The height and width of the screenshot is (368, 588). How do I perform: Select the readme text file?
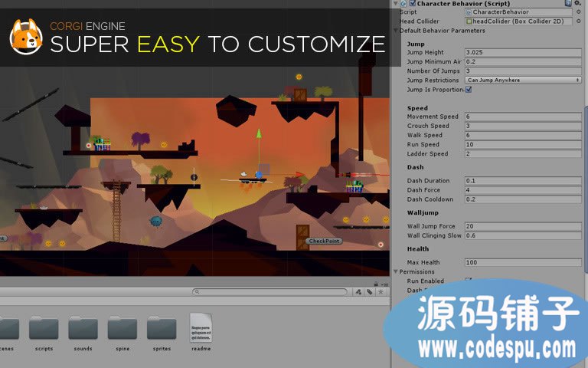[201, 328]
